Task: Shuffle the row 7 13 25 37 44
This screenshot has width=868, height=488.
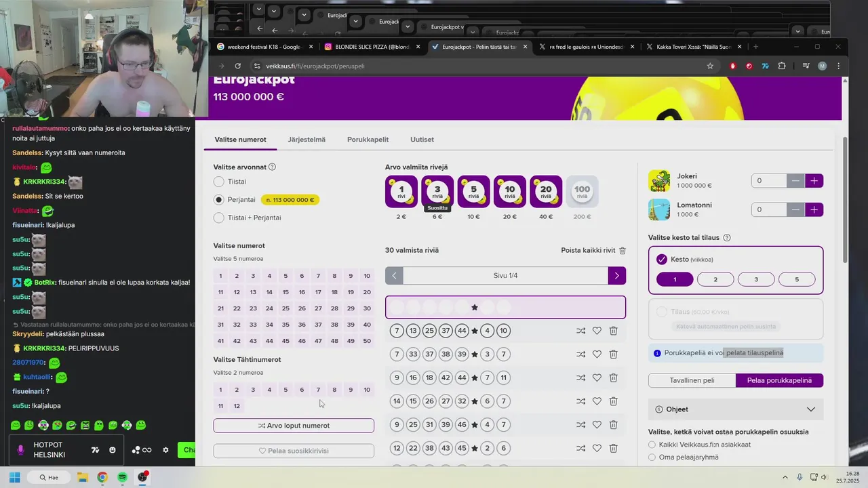Action: [580, 331]
